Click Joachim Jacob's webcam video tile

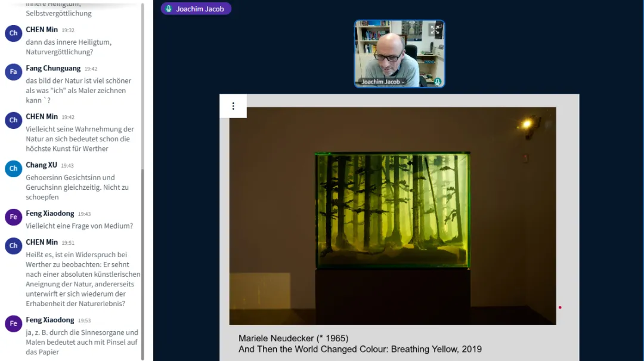pyautogui.click(x=399, y=54)
